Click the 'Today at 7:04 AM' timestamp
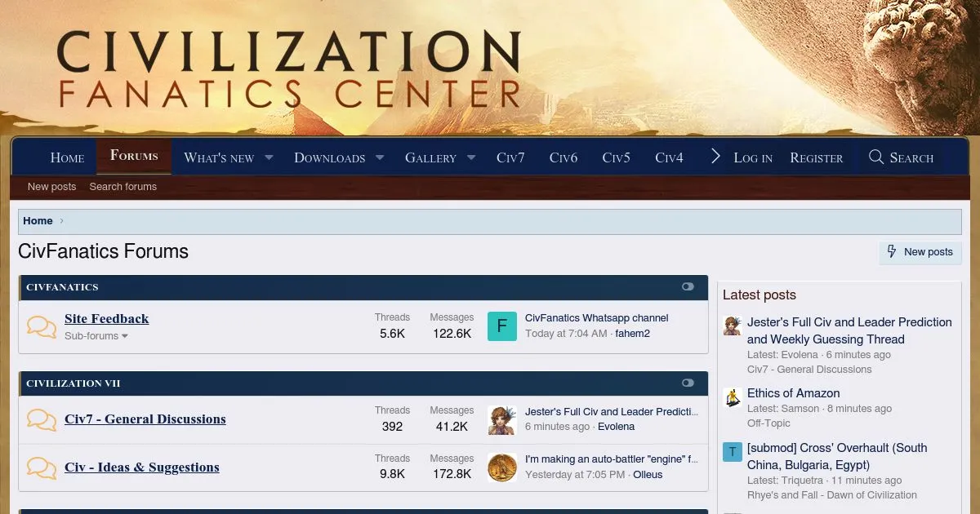The width and height of the screenshot is (980, 514). pos(566,334)
